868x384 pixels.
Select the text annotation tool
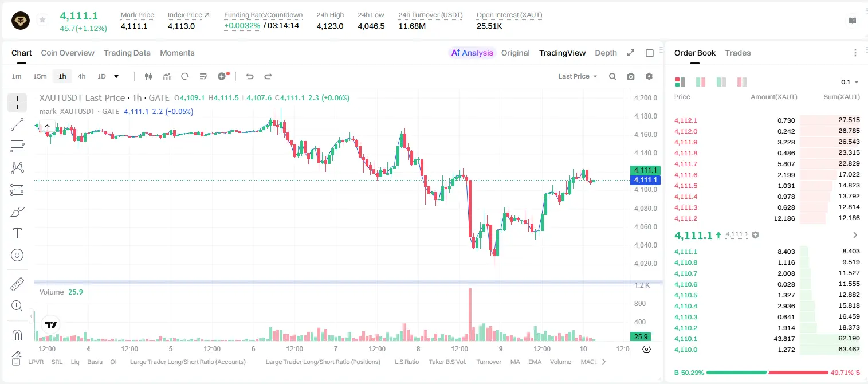coord(17,233)
